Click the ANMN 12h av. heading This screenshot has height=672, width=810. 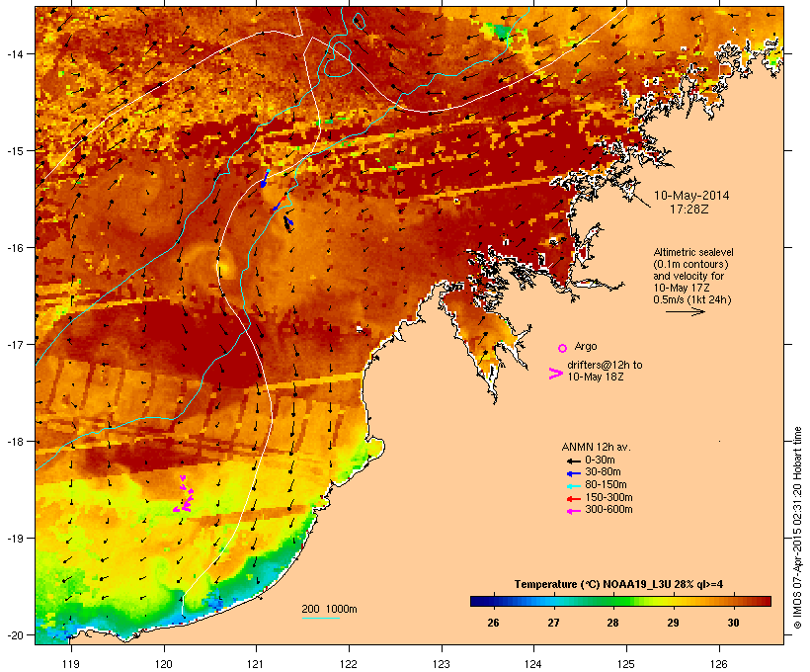[596, 447]
